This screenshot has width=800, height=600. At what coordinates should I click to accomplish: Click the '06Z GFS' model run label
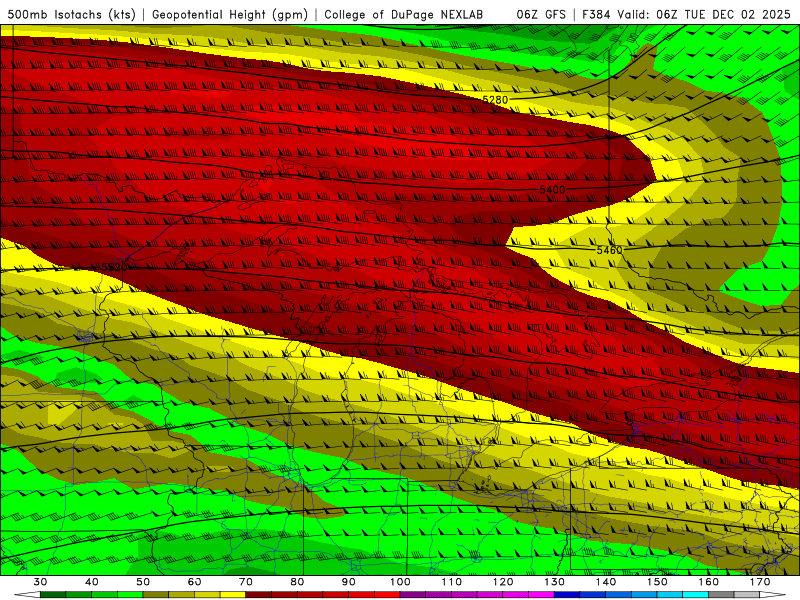pos(541,14)
